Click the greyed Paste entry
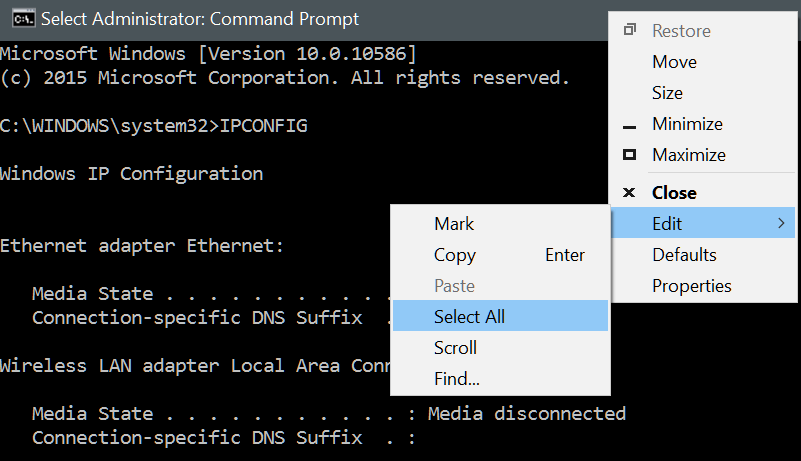 [455, 286]
